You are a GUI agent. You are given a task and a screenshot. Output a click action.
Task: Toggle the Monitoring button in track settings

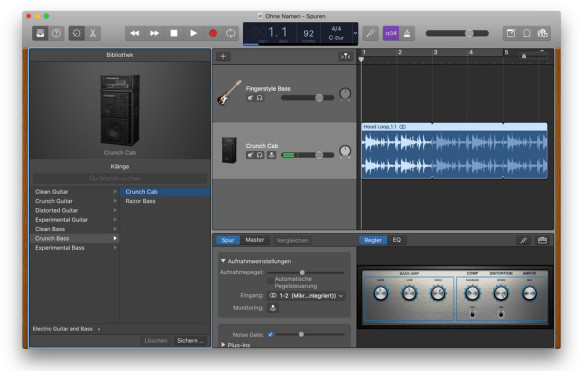[x=273, y=308]
